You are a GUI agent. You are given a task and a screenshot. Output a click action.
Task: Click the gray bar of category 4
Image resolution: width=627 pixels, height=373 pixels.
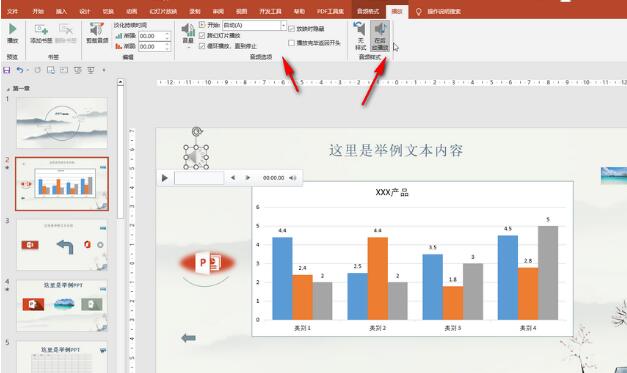548,273
